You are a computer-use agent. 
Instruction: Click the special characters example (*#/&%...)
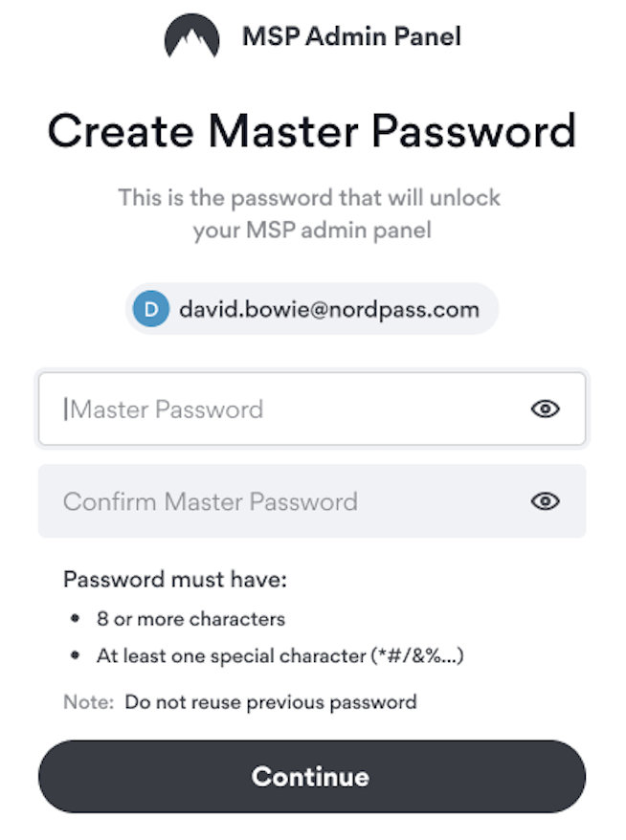[417, 655]
